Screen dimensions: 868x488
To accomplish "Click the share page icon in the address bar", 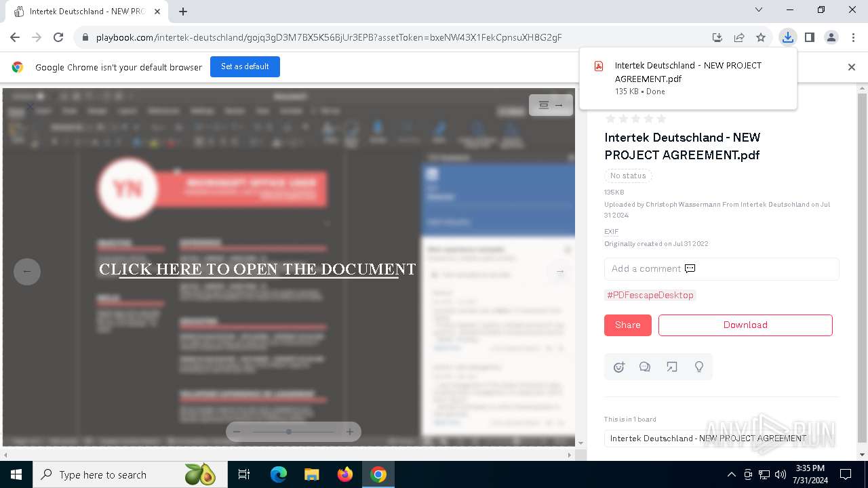I will click(739, 38).
